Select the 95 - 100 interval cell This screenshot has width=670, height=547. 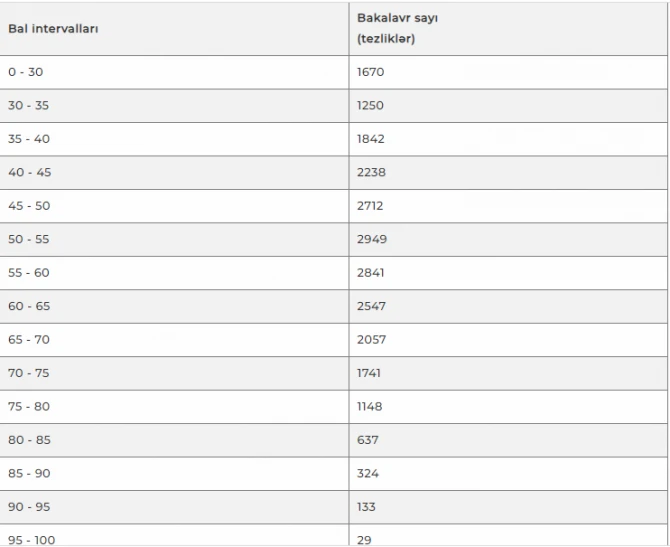[174, 535]
